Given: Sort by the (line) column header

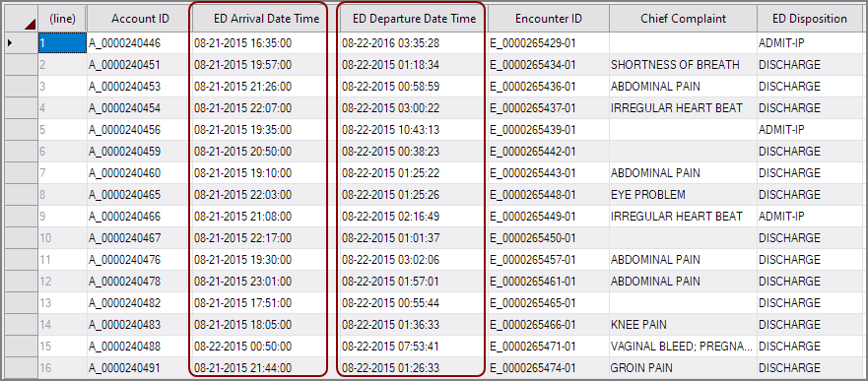Looking at the screenshot, I should [62, 19].
